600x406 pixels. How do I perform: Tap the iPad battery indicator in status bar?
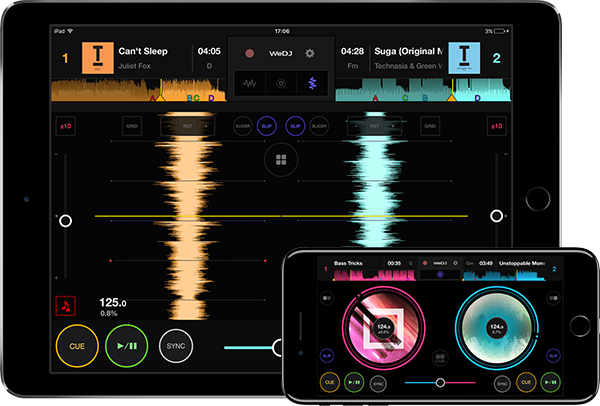click(500, 31)
